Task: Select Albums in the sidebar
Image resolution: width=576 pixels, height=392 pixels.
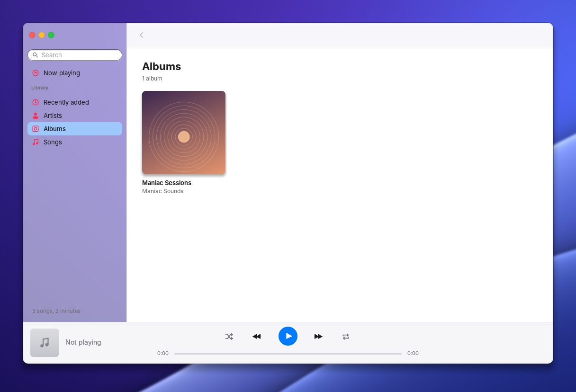Action: click(x=75, y=129)
